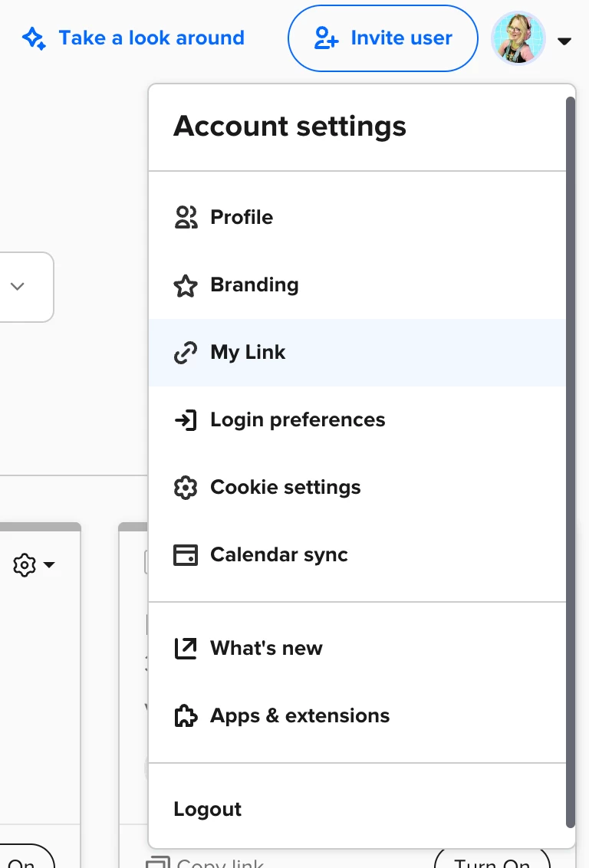Click the Branding star icon
589x868 pixels.
tap(186, 284)
